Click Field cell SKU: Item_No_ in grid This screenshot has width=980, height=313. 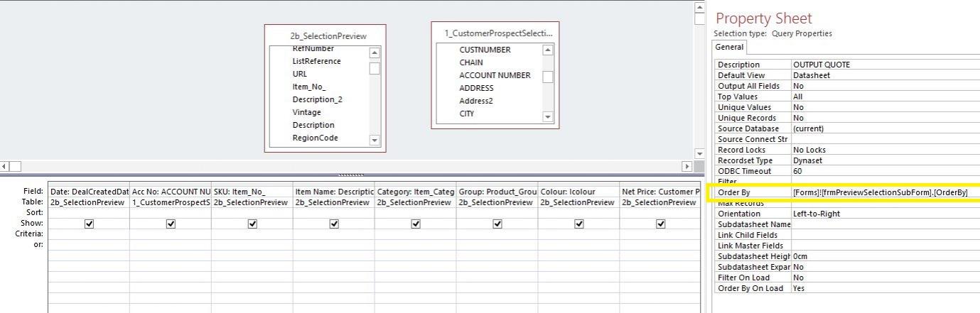click(252, 192)
